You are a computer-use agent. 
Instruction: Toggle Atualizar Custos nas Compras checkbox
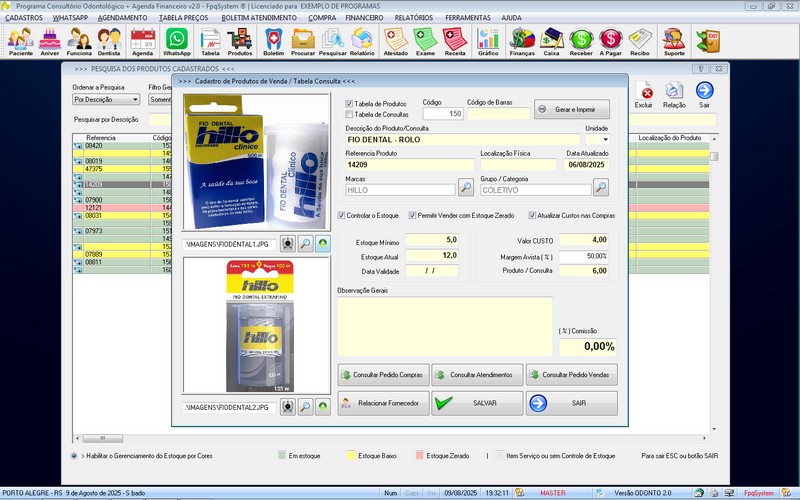pyautogui.click(x=532, y=215)
